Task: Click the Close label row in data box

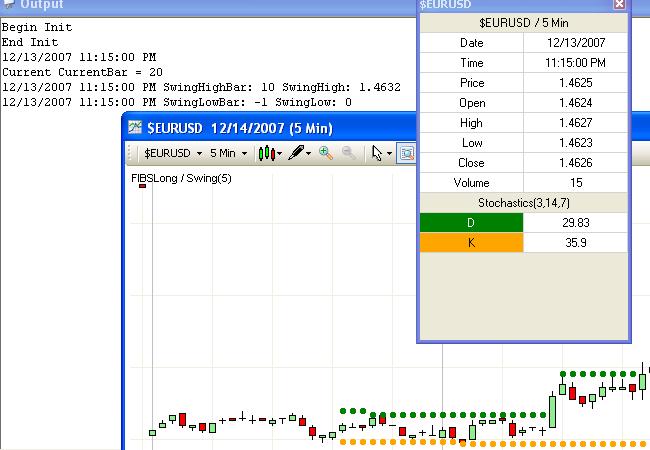Action: 472,163
